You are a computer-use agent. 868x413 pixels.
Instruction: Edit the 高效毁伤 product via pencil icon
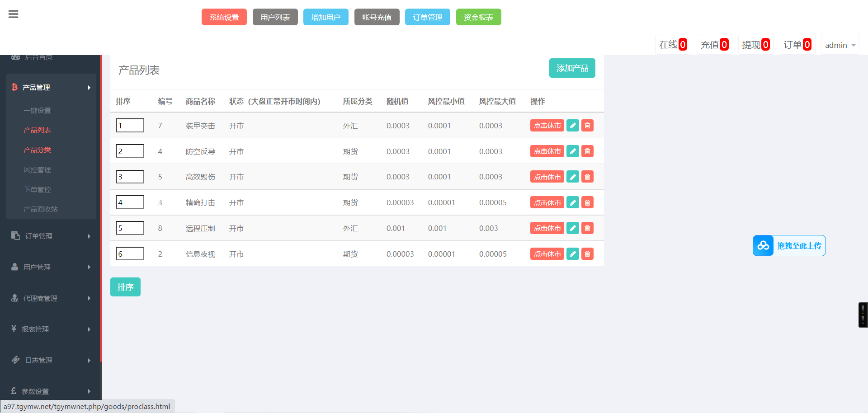[572, 177]
